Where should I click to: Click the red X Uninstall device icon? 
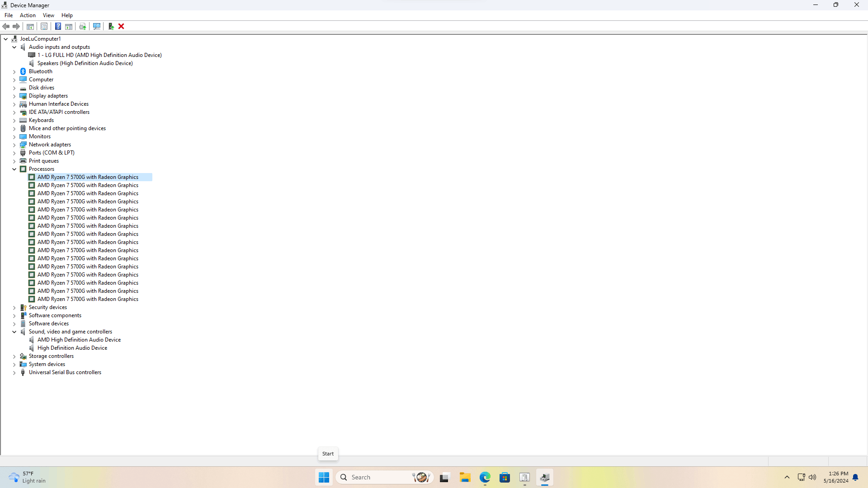[x=121, y=27]
